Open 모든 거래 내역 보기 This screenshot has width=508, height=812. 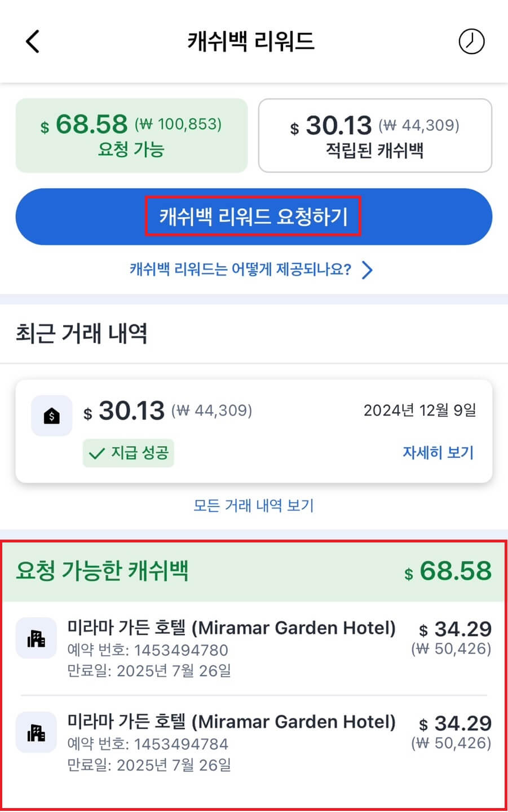(x=253, y=506)
